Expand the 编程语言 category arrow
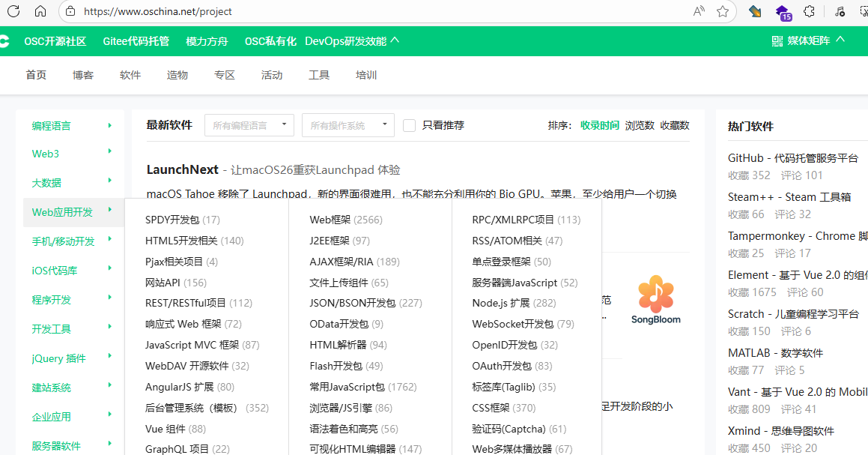Image resolution: width=868 pixels, height=455 pixels. 109,125
